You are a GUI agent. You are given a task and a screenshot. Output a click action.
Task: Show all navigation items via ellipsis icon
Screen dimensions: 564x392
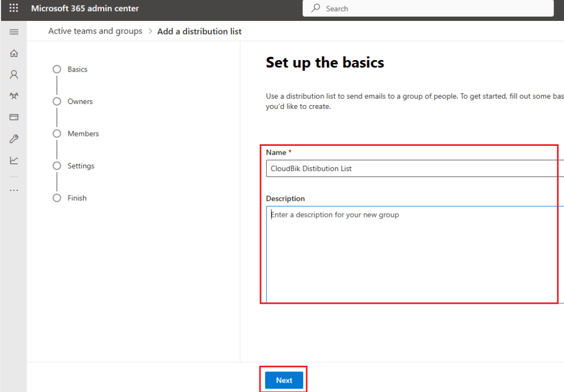coord(13,189)
